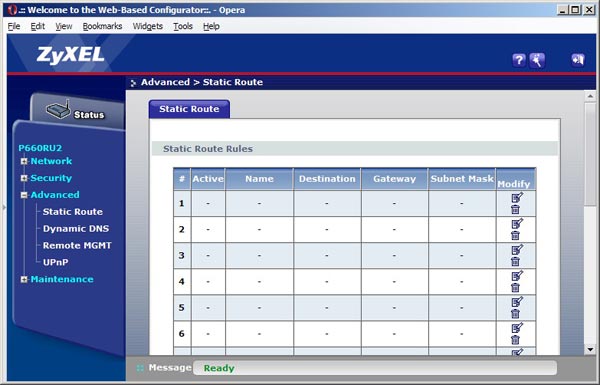600x385 pixels.
Task: Delete static route rule 2
Action: [x=515, y=235]
